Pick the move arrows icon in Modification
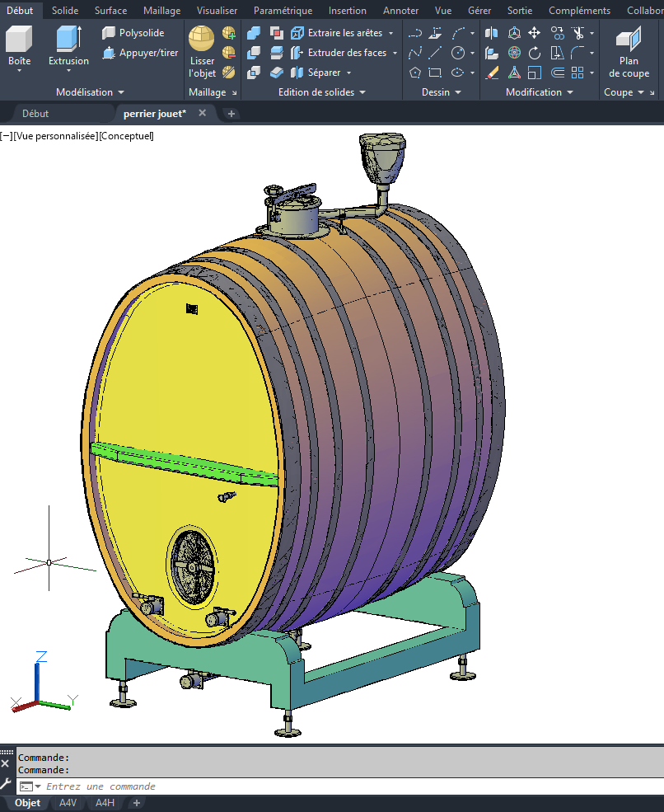Viewport: 664px width, 812px height. click(534, 33)
